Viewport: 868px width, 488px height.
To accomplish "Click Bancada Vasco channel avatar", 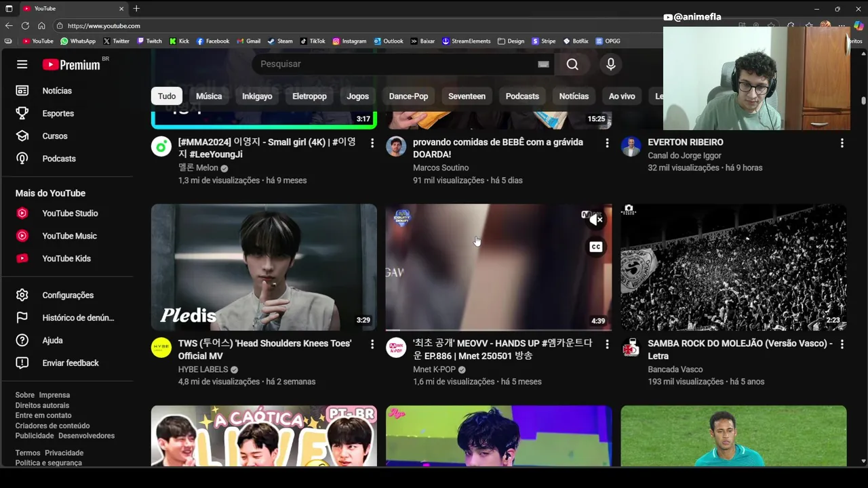I will point(631,348).
